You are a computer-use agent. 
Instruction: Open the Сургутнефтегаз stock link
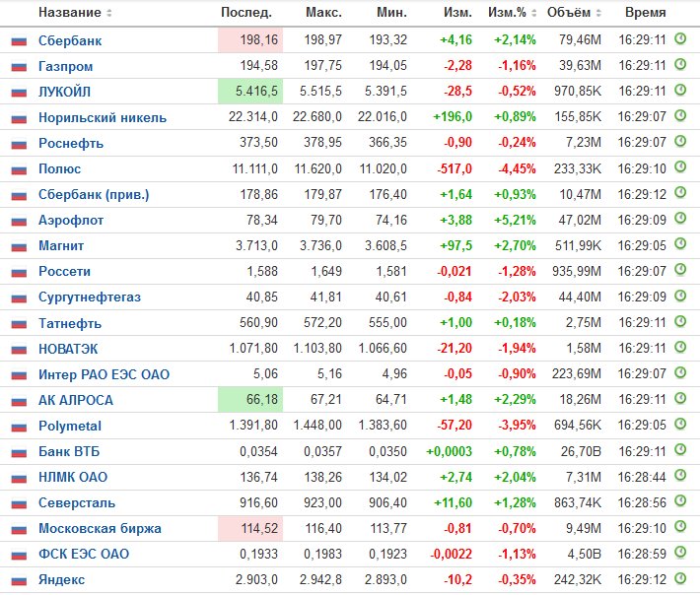[x=90, y=297]
